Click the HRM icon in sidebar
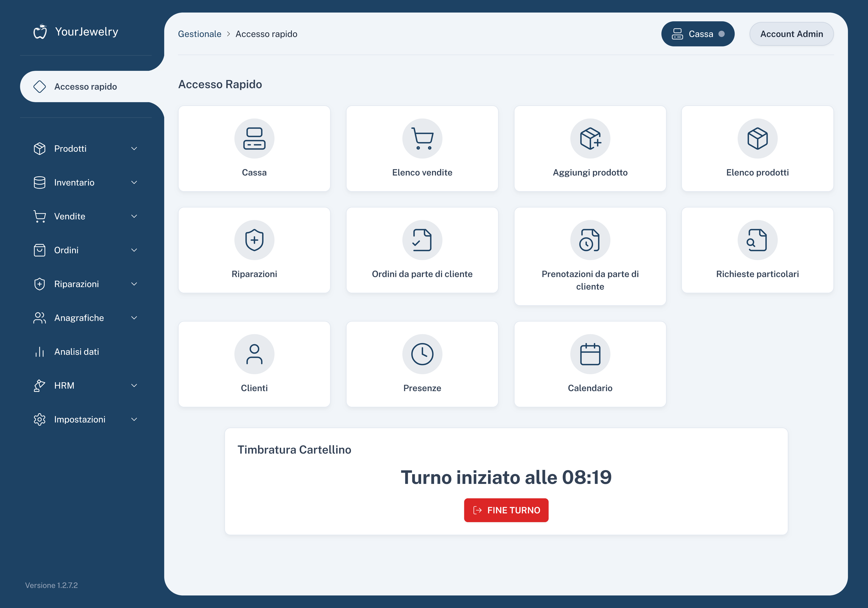The image size is (868, 608). [x=40, y=386]
